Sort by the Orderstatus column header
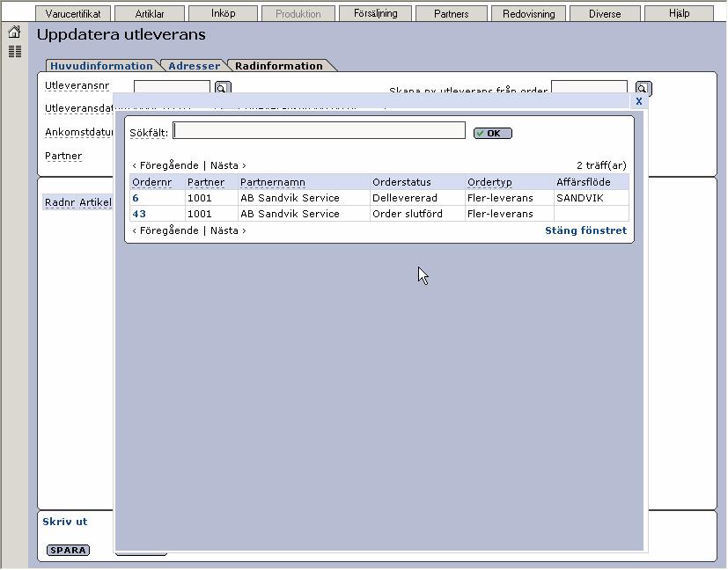 tap(401, 182)
